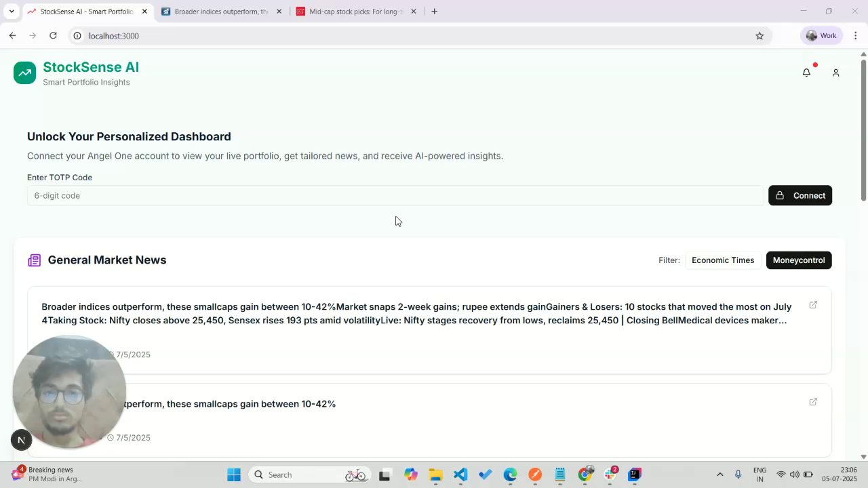This screenshot has width=868, height=488.
Task: Click the first long news headline text
Action: (x=416, y=313)
